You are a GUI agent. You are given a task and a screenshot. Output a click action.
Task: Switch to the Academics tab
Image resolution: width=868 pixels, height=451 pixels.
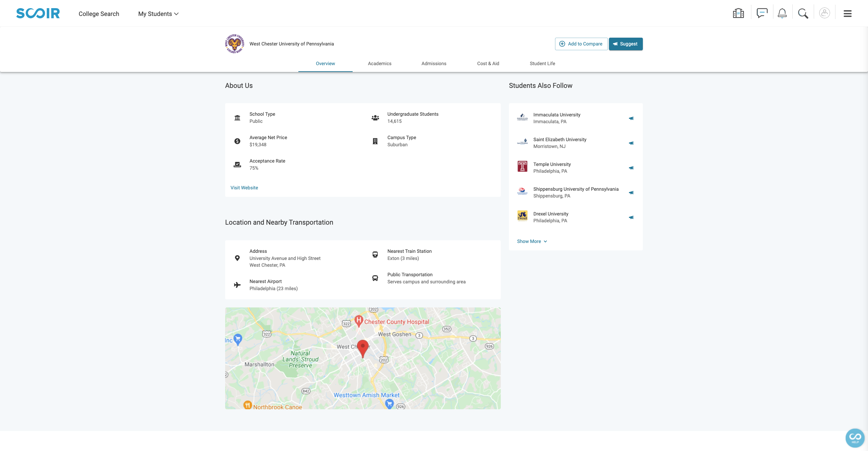[x=380, y=63]
